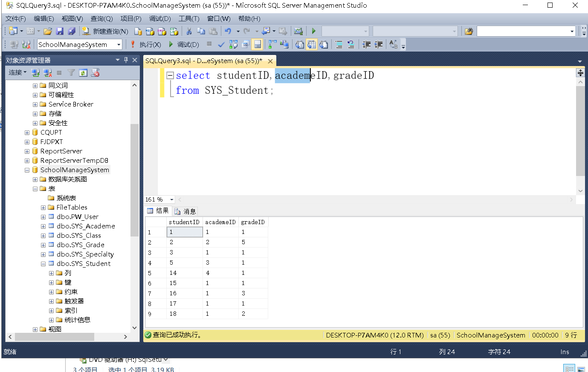Open the 查询(Q) menu

click(101, 18)
